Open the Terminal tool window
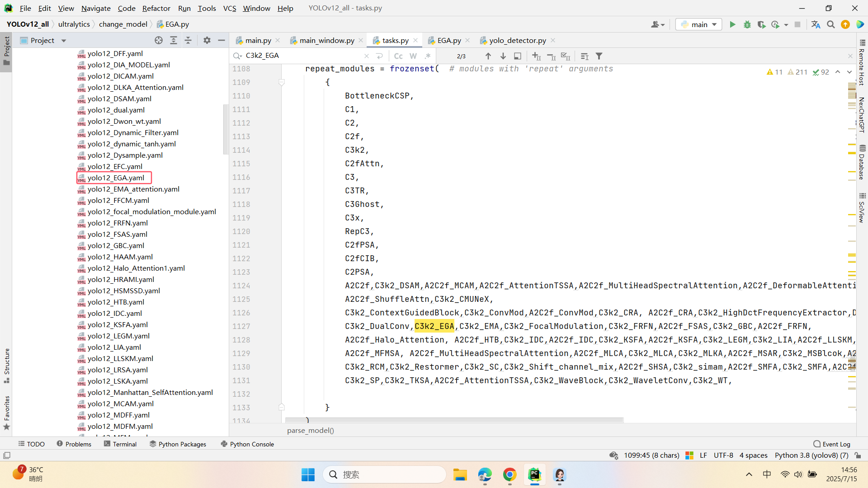Viewport: 868px width, 488px height. (120, 444)
